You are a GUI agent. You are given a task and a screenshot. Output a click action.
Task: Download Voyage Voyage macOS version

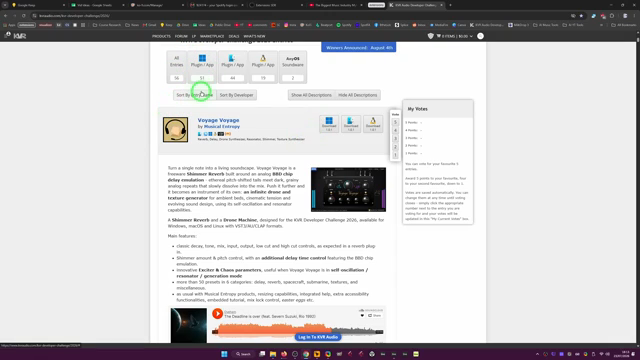351,124
